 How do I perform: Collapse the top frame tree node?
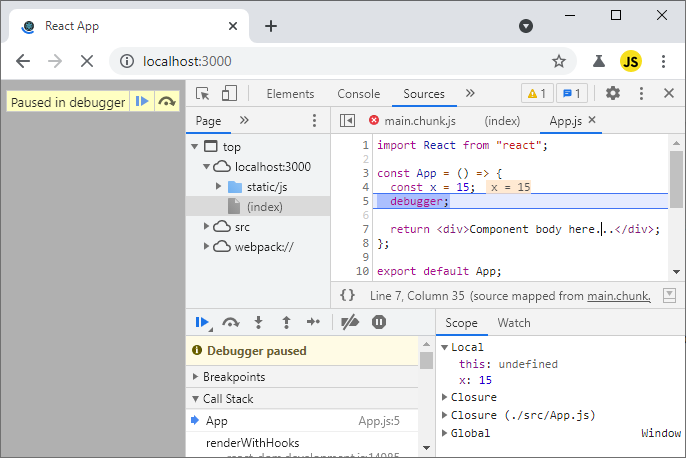tap(195, 147)
